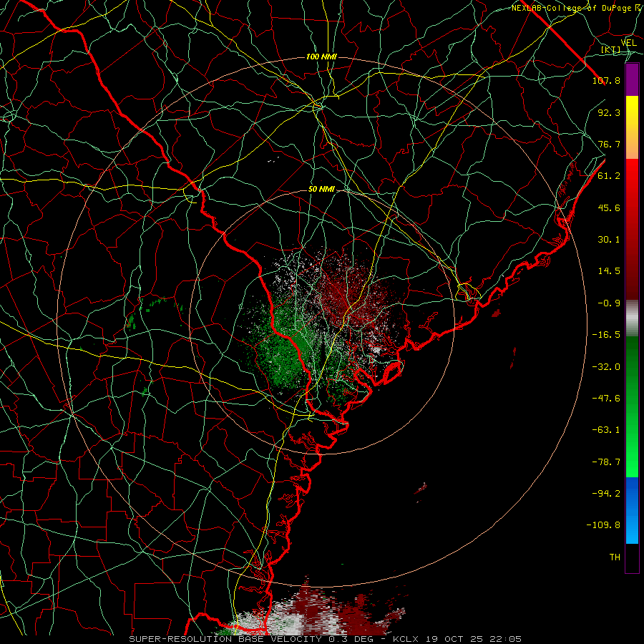
Task: Click the 107.8 velocity scale value
Action: click(606, 80)
